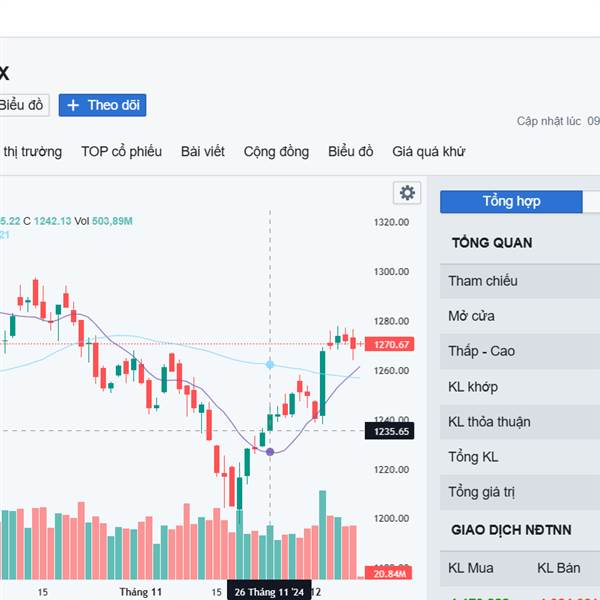Switch to the Bài viết tab
The width and height of the screenshot is (600, 600).
[x=202, y=152]
